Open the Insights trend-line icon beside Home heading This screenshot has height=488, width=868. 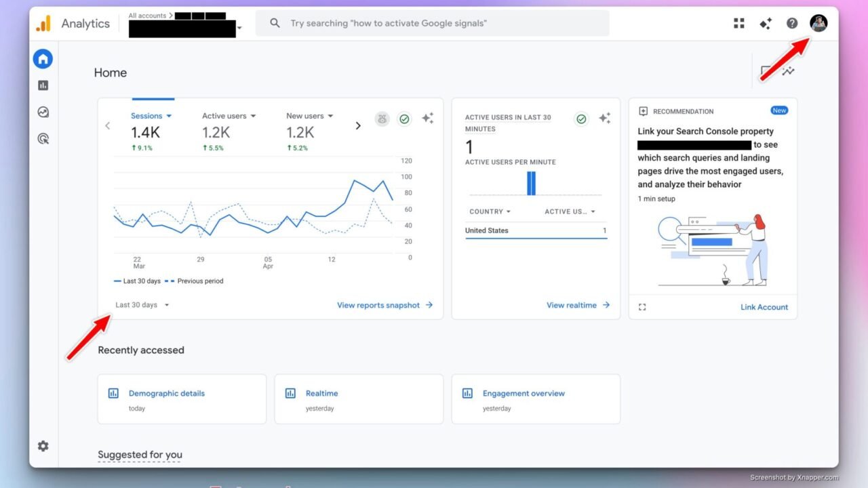[x=788, y=71]
